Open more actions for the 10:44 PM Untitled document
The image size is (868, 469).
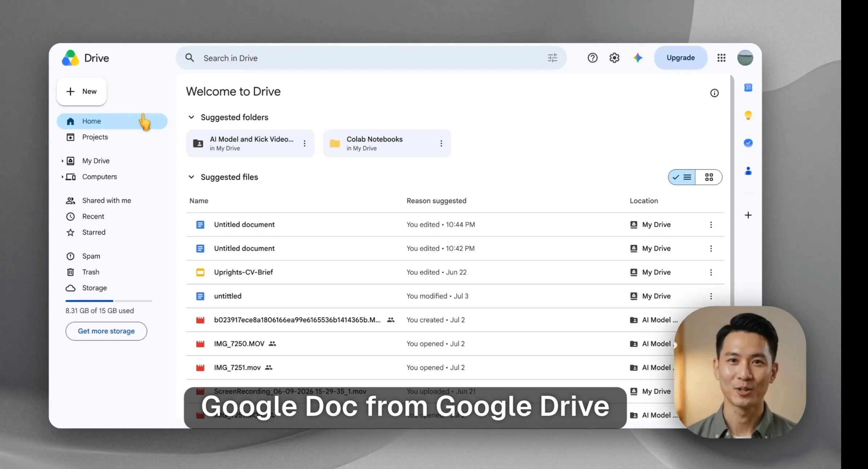click(x=711, y=225)
